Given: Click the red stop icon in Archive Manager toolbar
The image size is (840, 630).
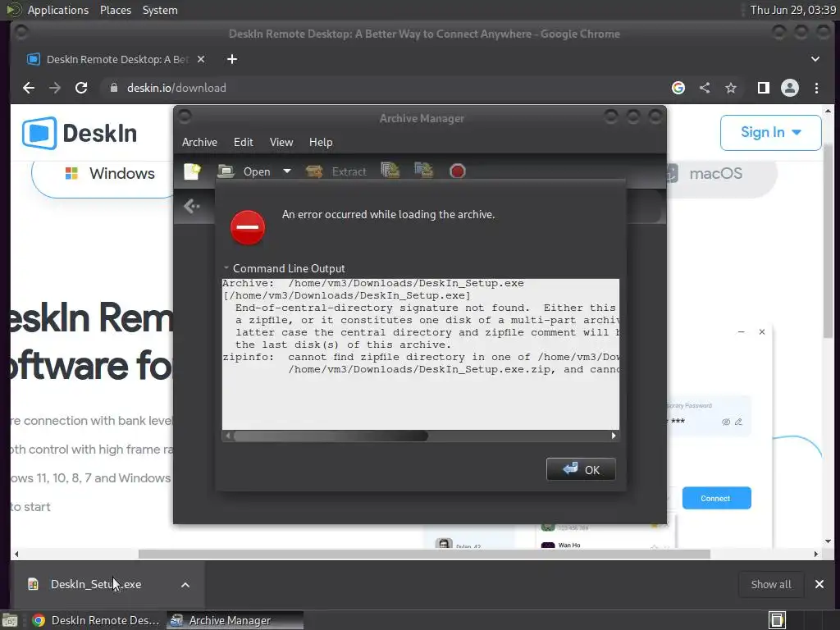Looking at the screenshot, I should (457, 171).
